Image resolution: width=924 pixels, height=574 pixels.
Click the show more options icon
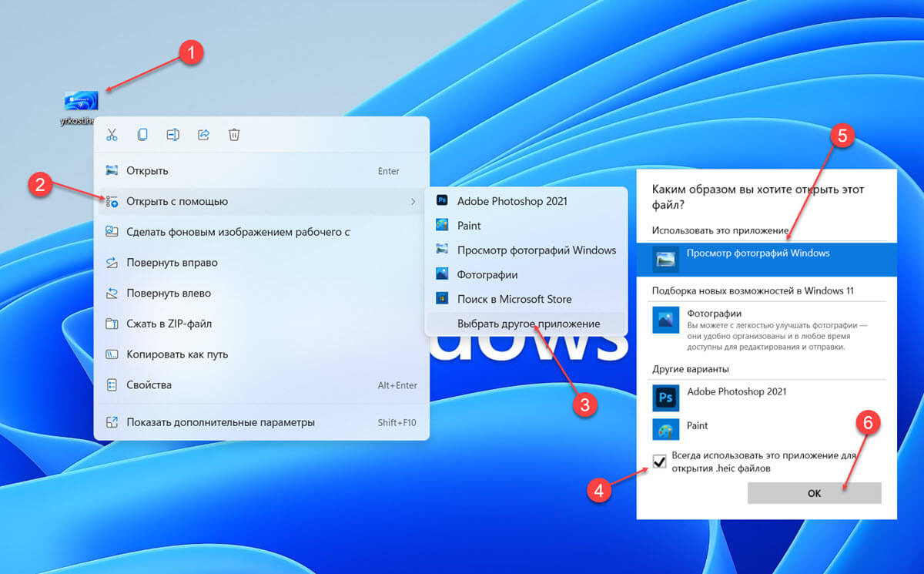112,422
